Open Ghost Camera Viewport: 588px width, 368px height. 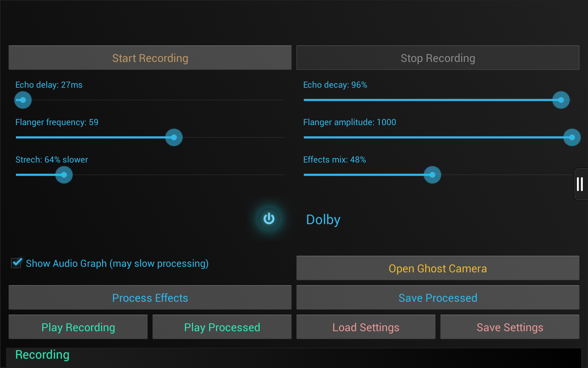click(x=438, y=268)
